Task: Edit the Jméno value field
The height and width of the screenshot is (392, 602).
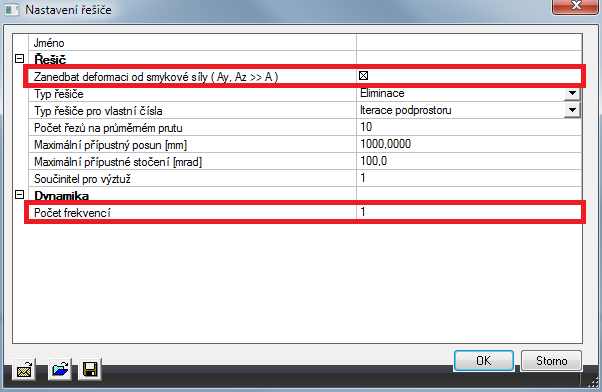Action: [x=469, y=42]
